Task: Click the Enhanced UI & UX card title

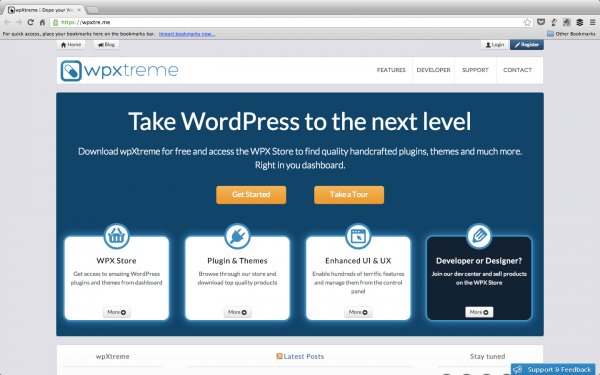Action: pyautogui.click(x=358, y=261)
